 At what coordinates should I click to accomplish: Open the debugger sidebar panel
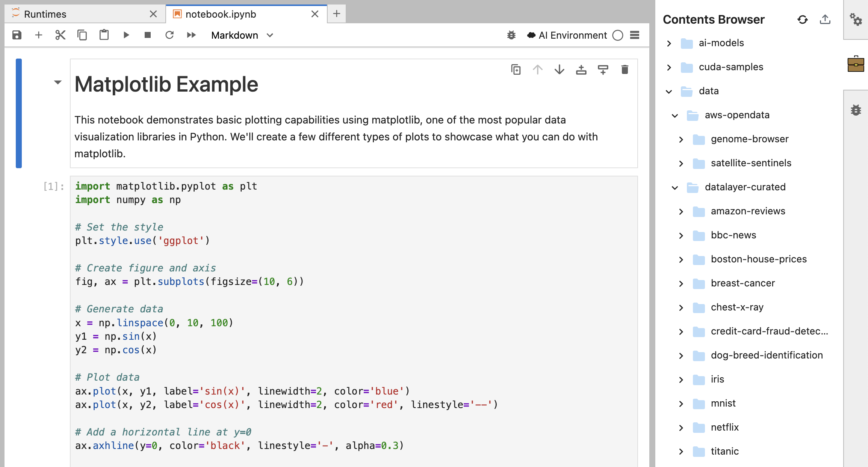[856, 110]
